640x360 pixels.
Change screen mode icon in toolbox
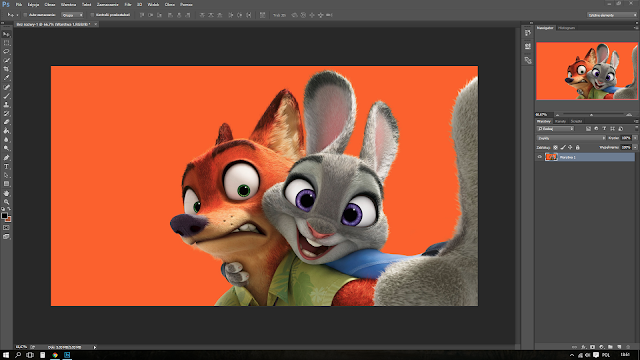click(6, 236)
